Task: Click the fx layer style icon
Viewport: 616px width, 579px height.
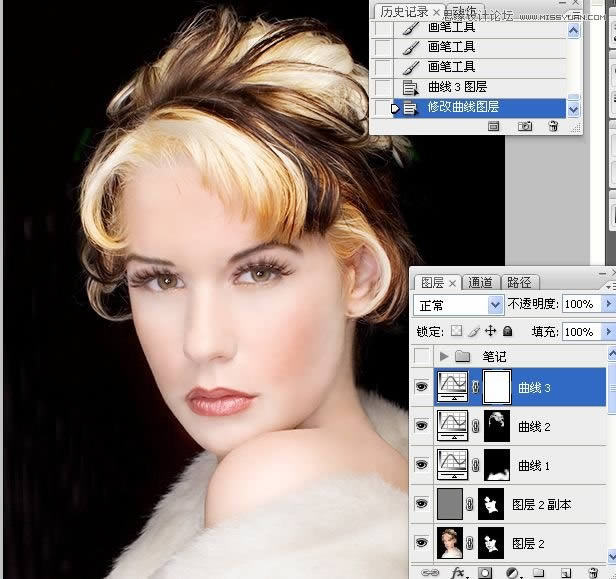Action: [459, 573]
